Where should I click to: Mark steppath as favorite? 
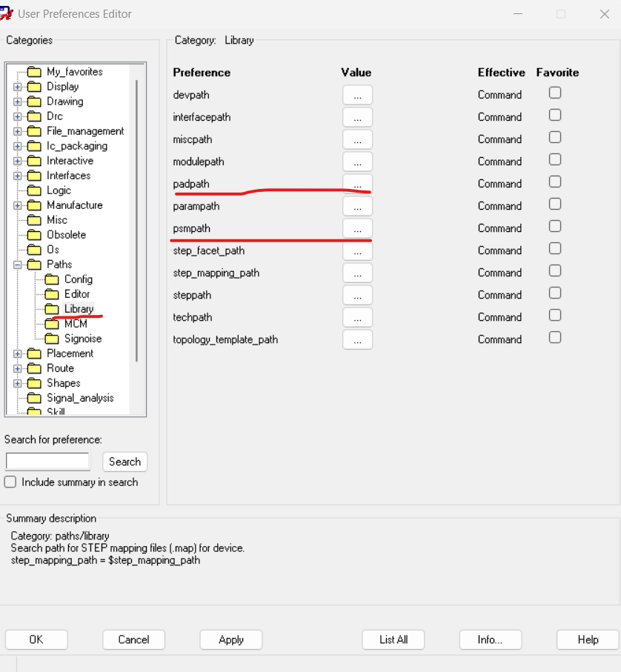(555, 293)
